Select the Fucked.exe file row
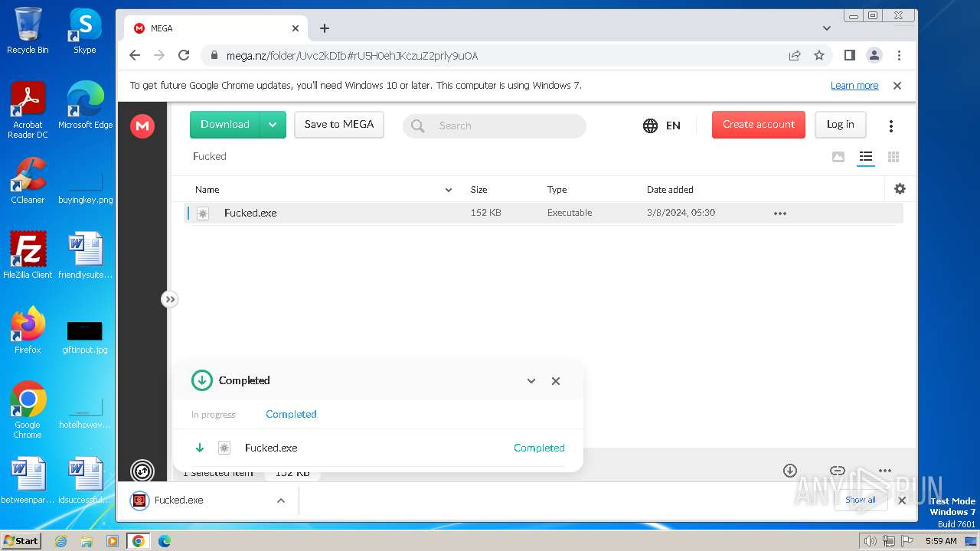 [544, 213]
